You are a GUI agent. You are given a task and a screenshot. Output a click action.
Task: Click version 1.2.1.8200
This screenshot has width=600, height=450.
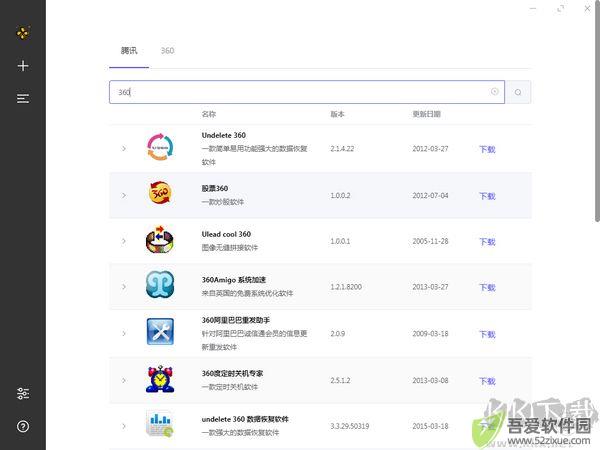[x=346, y=287]
